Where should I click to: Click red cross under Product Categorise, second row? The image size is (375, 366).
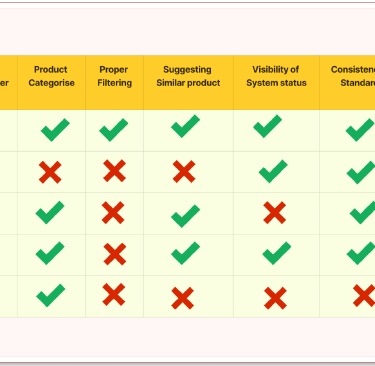(x=50, y=172)
